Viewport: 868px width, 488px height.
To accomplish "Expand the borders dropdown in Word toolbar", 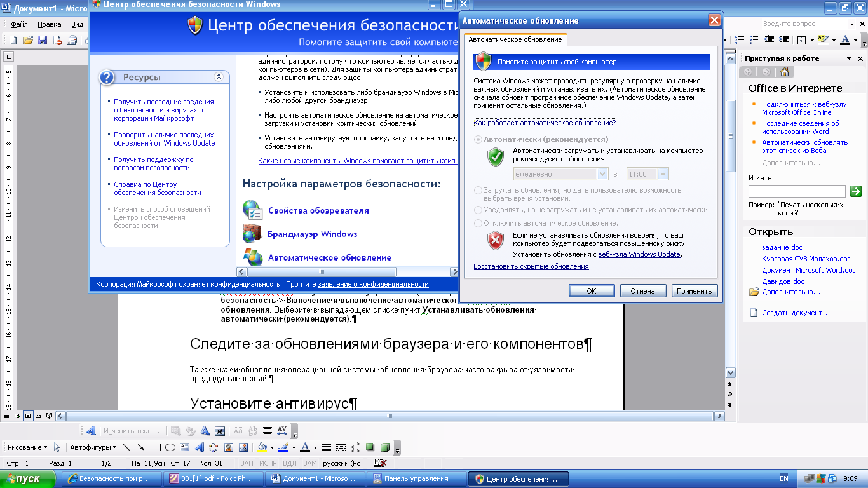I will (812, 40).
